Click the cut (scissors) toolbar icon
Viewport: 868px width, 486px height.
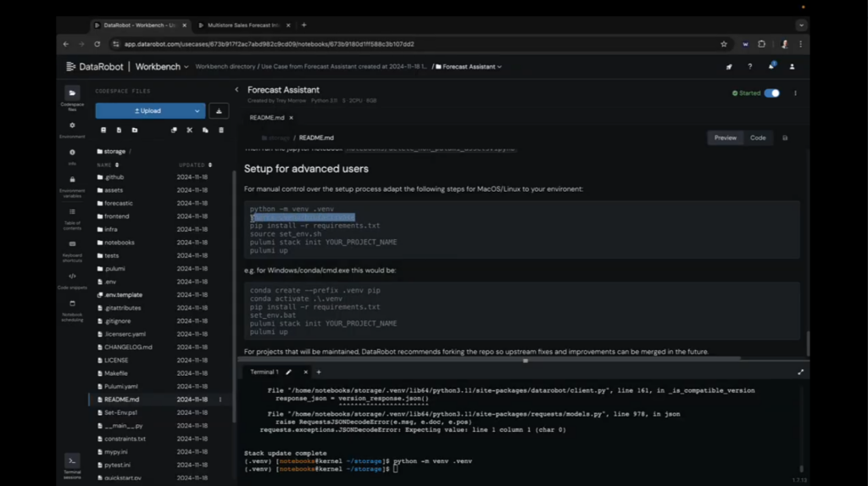189,131
